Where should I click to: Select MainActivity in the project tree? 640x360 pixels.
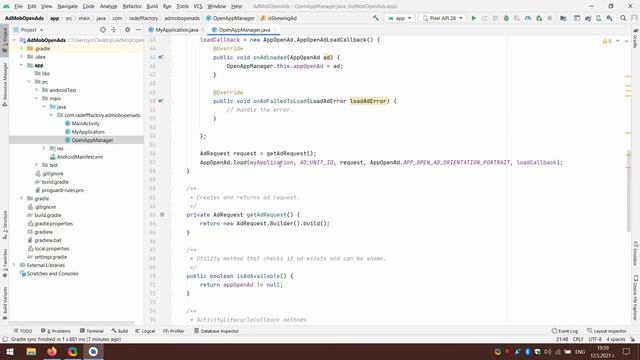click(85, 123)
